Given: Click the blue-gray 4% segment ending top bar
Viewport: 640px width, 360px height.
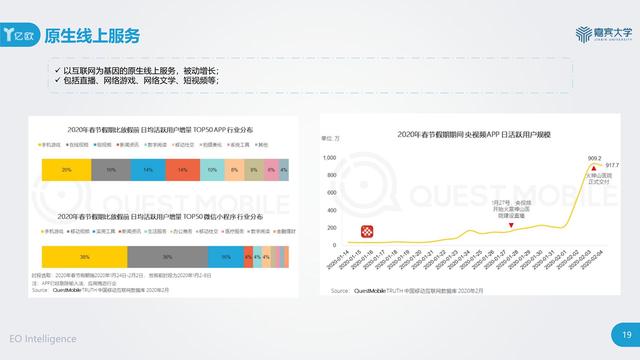Looking at the screenshot, I should (x=284, y=170).
